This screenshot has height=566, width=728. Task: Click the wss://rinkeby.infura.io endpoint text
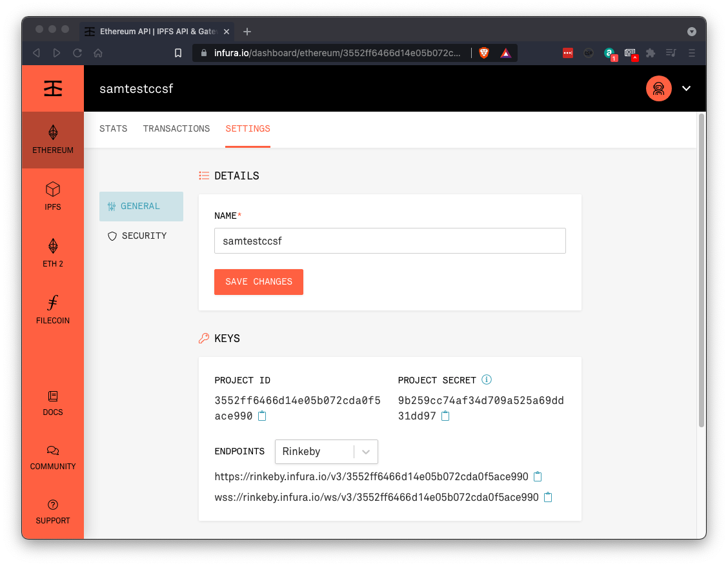click(x=376, y=498)
